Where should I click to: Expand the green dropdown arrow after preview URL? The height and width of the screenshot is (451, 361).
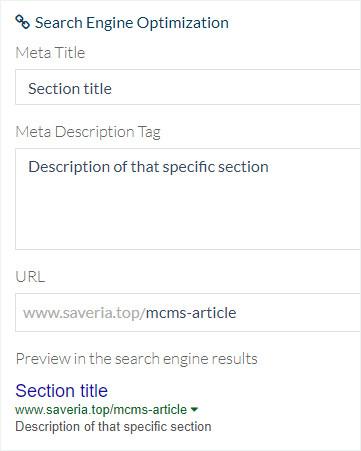[194, 410]
